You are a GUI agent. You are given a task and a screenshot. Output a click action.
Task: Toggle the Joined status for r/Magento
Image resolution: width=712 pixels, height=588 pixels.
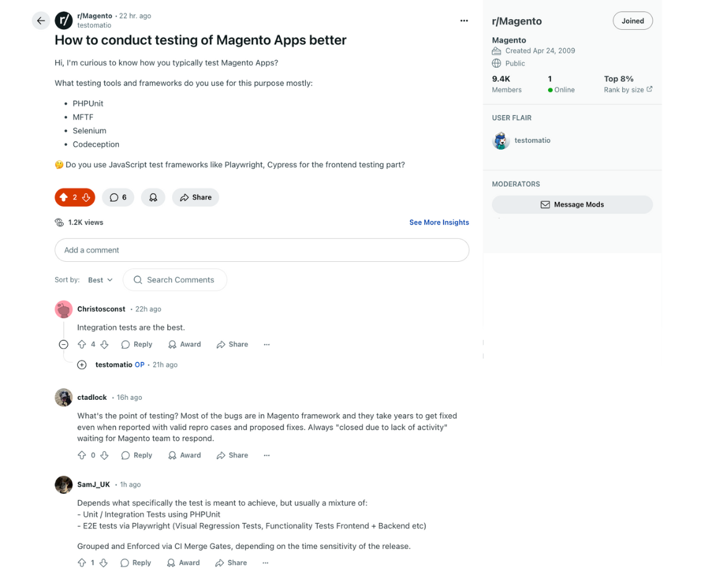pyautogui.click(x=632, y=20)
